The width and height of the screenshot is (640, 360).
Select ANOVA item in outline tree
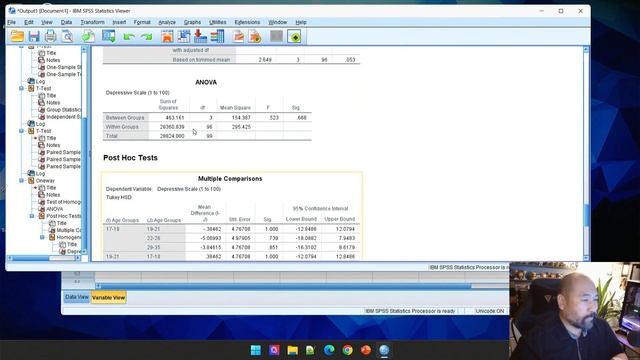tap(54, 209)
